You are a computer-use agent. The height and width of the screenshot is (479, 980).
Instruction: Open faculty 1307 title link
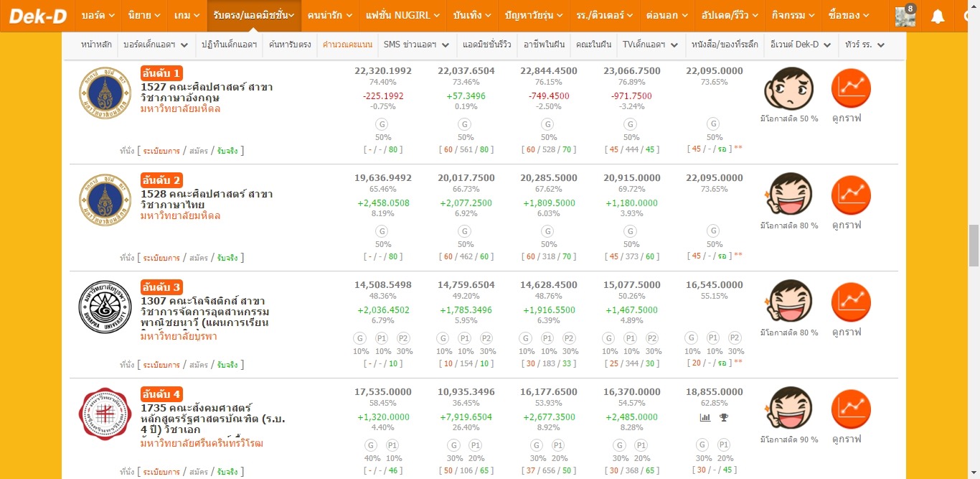click(x=205, y=312)
